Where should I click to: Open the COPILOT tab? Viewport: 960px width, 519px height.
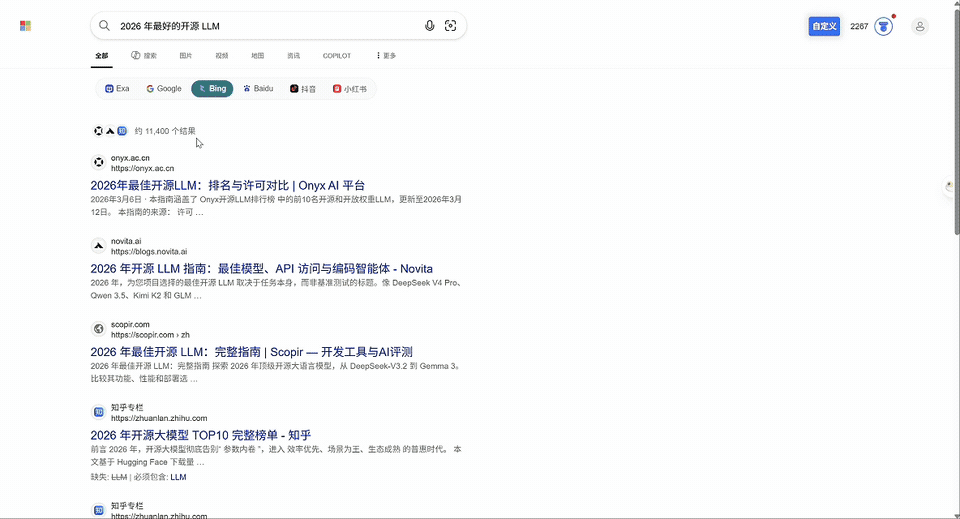point(337,56)
